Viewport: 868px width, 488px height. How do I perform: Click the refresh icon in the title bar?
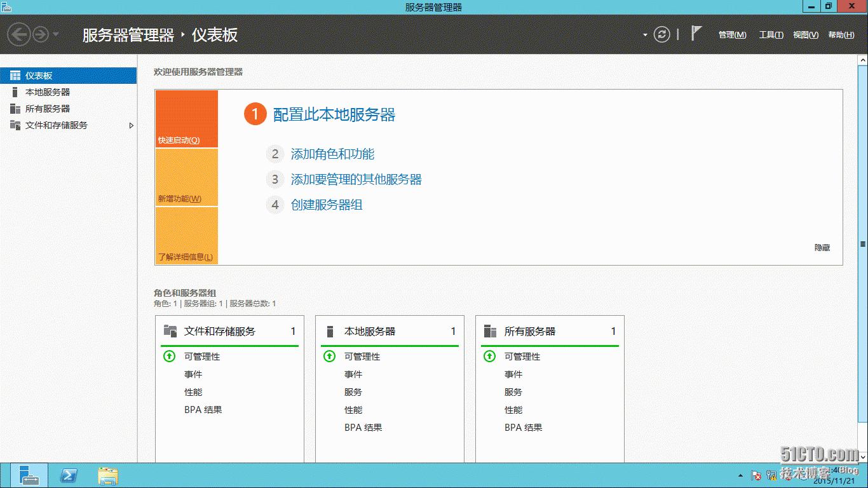click(x=662, y=35)
